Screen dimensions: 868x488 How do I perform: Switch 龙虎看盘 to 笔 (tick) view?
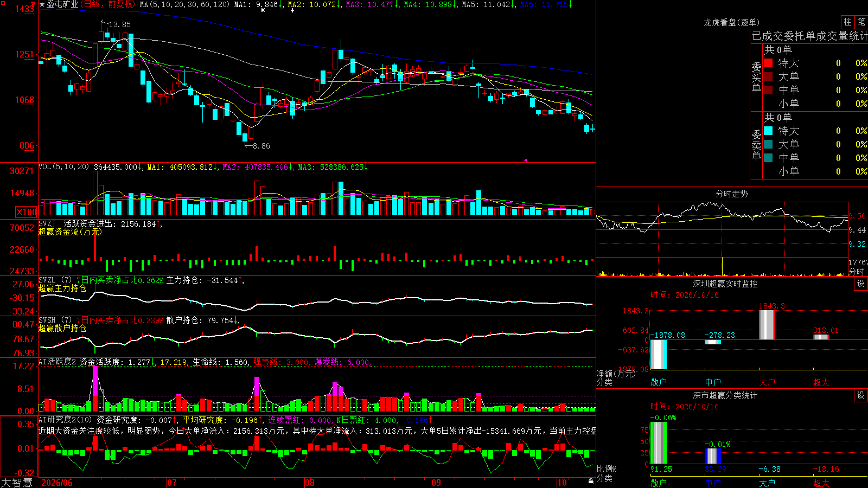[x=861, y=22]
